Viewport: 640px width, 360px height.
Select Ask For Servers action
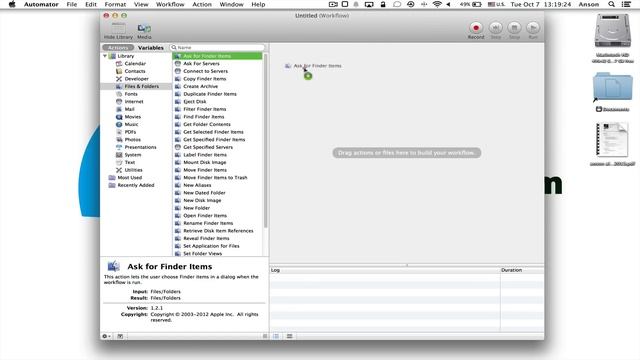pyautogui.click(x=201, y=64)
